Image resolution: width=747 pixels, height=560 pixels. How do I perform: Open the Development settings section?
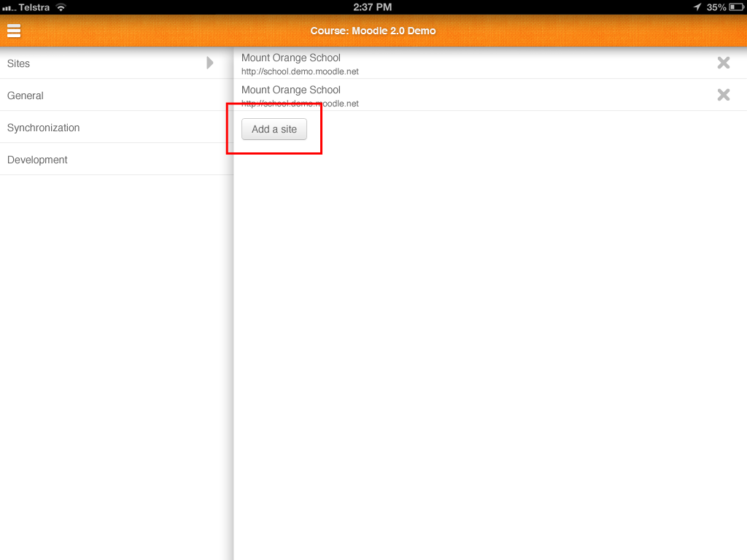[x=117, y=159]
